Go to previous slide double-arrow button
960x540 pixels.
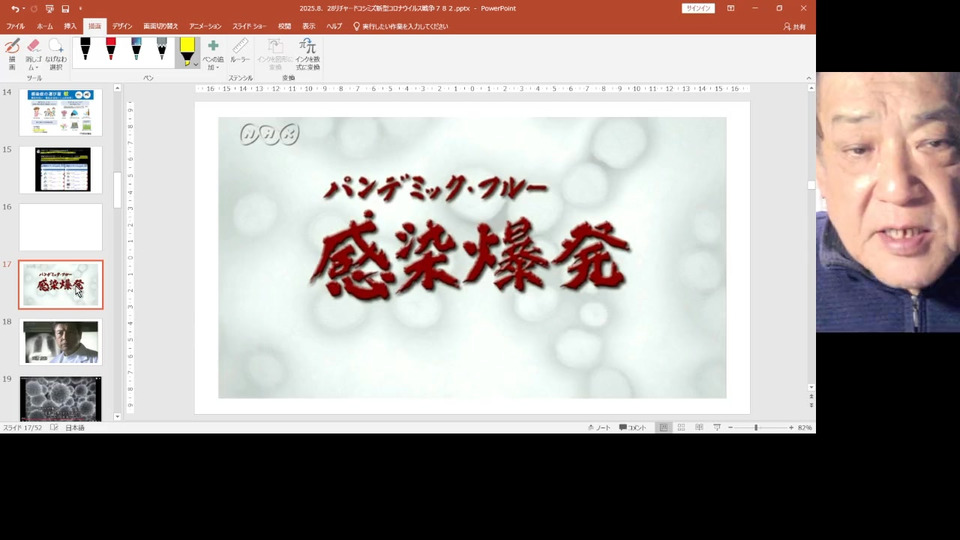(811, 396)
